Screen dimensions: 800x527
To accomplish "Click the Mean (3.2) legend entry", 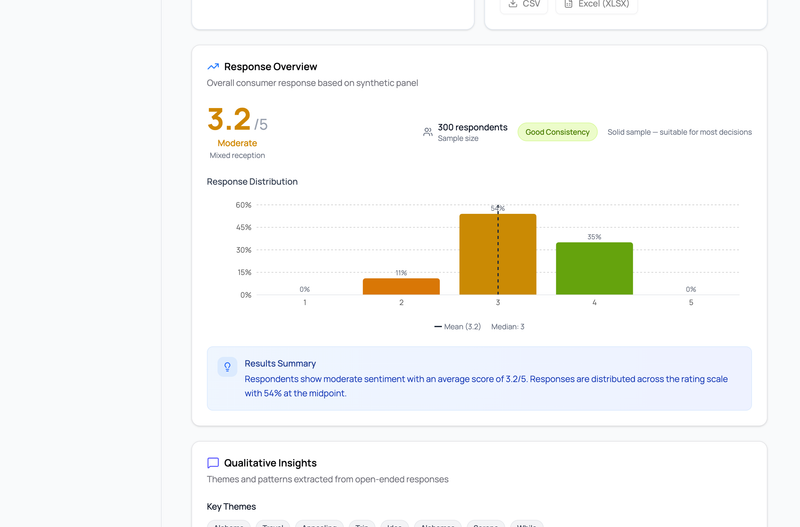I will [x=457, y=327].
